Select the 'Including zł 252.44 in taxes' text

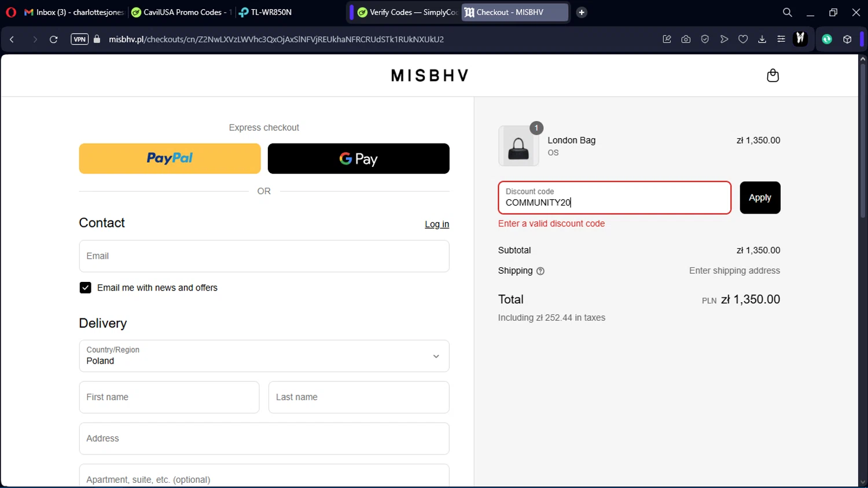pos(551,318)
